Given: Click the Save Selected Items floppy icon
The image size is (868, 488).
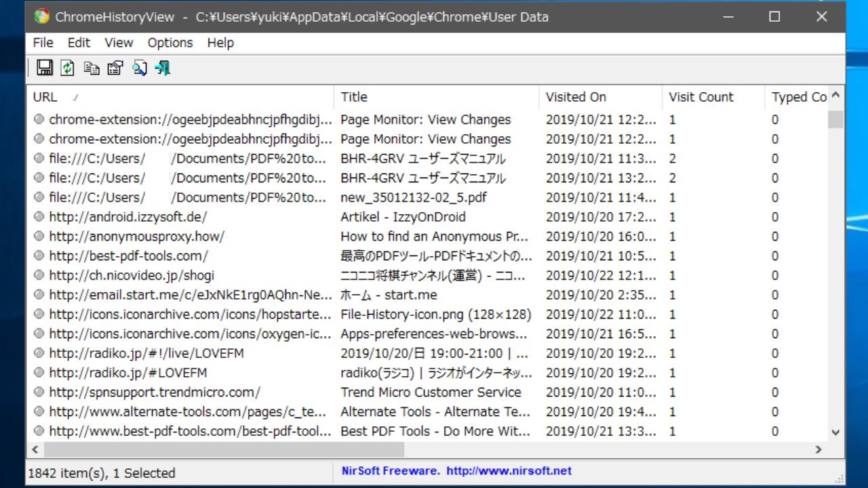Looking at the screenshot, I should pos(45,68).
